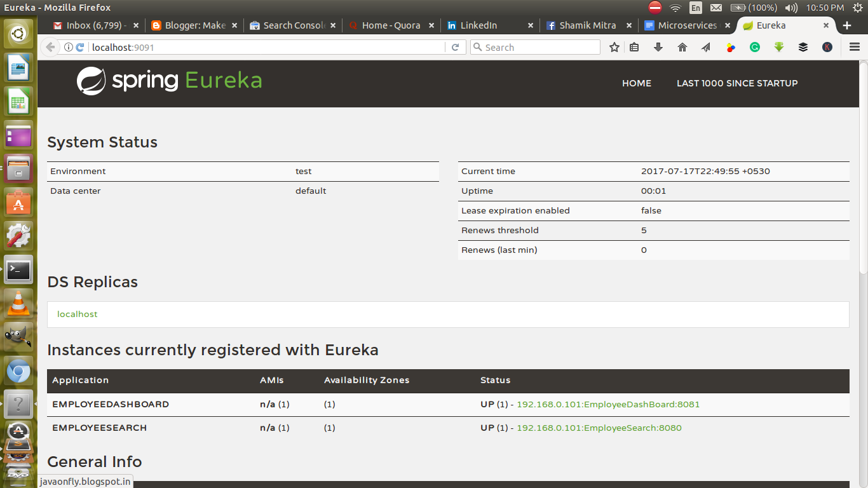Open the K circle extension icon

point(827,47)
